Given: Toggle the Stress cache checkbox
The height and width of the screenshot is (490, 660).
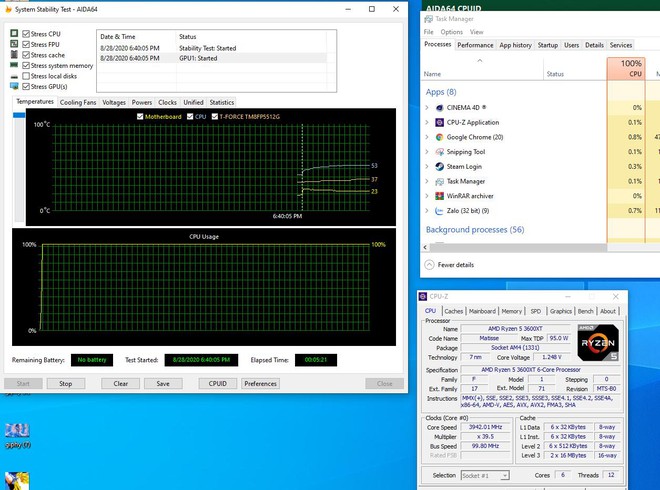Looking at the screenshot, I should point(26,55).
